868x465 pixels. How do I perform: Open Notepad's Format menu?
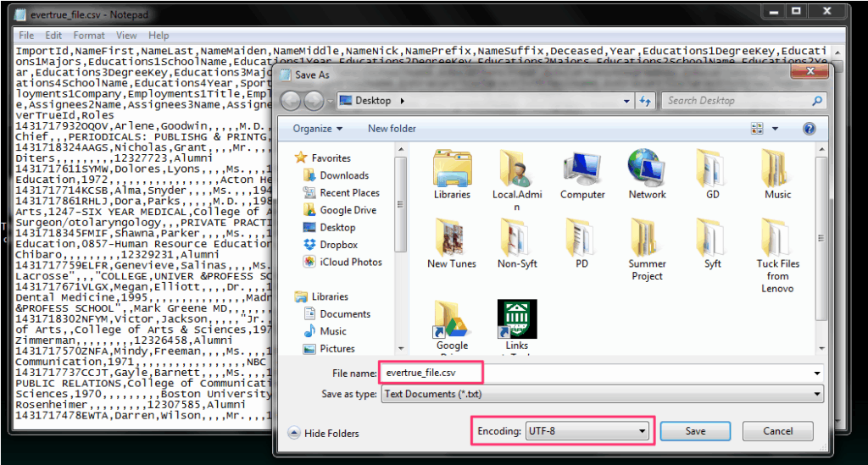[x=89, y=36]
